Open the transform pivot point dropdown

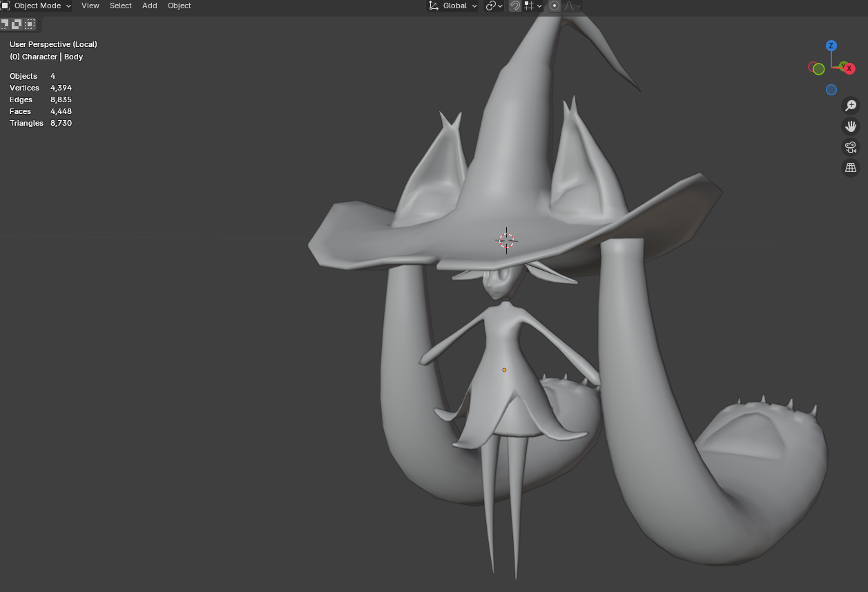(x=494, y=6)
